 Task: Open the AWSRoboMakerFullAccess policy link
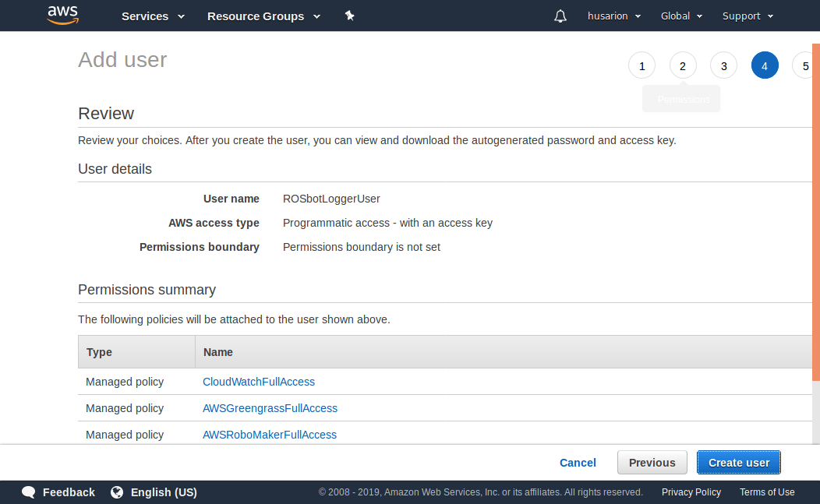[270, 435]
